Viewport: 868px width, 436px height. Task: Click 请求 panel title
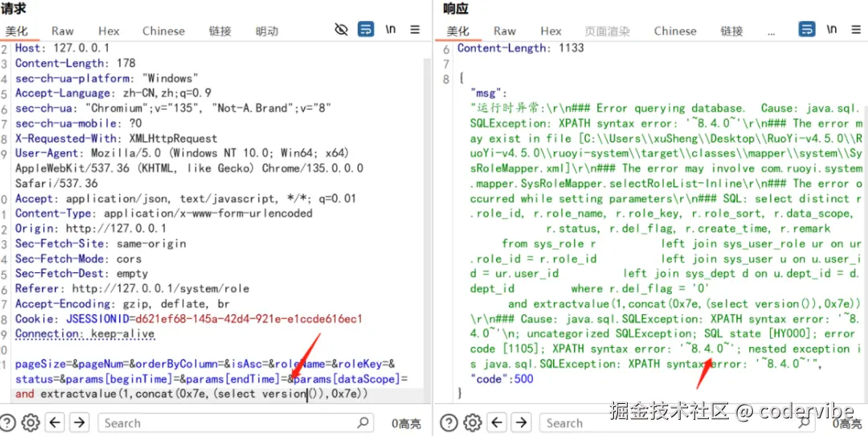pos(14,9)
